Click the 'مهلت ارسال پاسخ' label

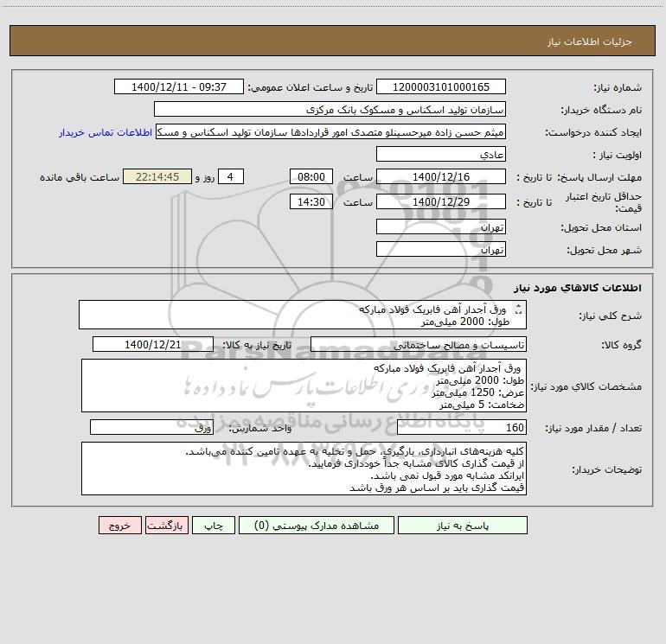tap(599, 177)
